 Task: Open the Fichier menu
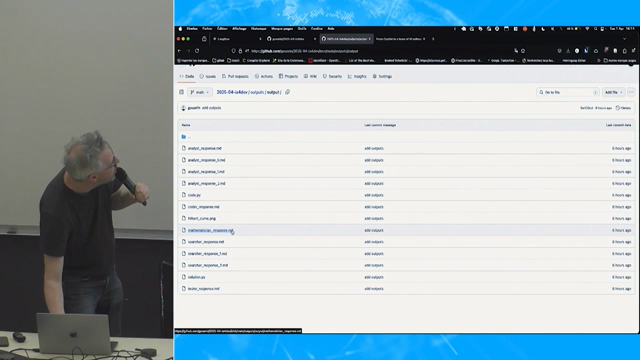[207, 29]
